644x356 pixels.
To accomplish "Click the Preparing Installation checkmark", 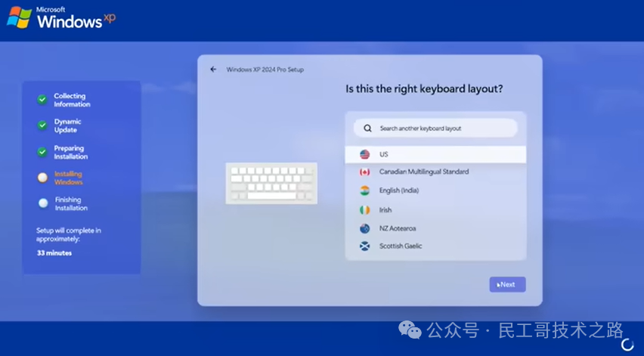I will point(42,152).
